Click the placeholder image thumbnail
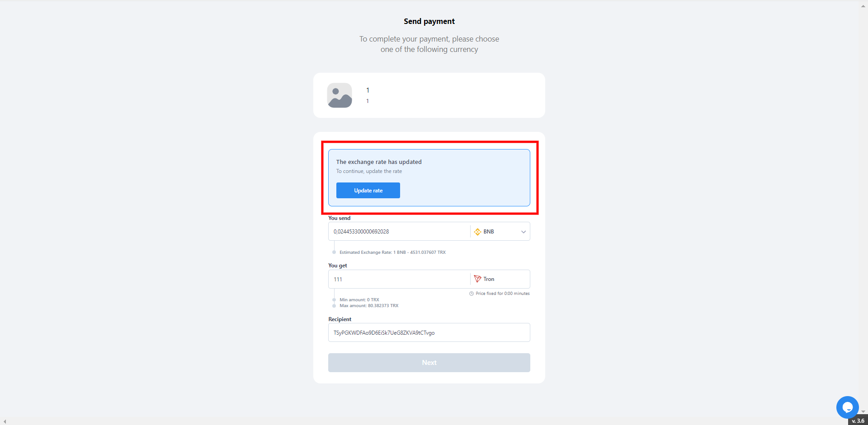This screenshot has height=425, width=868. (x=340, y=95)
